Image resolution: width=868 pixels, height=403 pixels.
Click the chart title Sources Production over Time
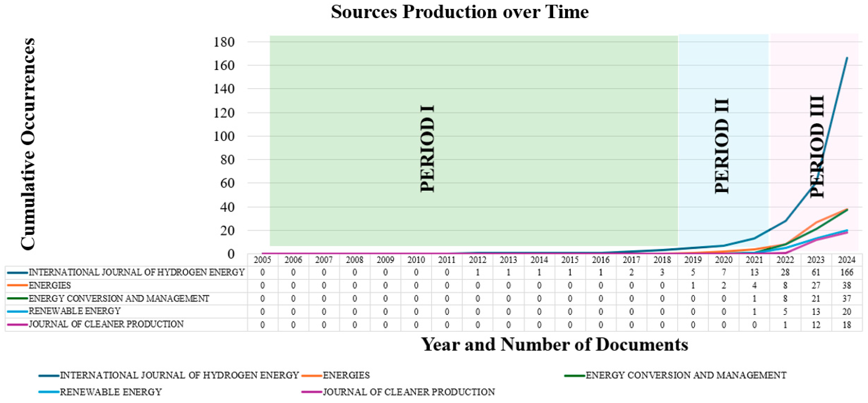click(x=460, y=12)
